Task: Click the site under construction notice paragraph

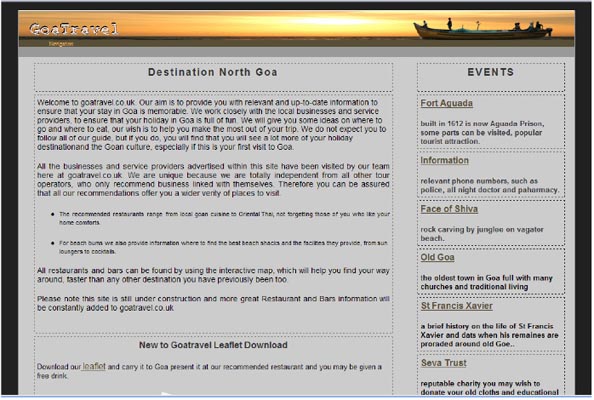Action: tap(213, 303)
